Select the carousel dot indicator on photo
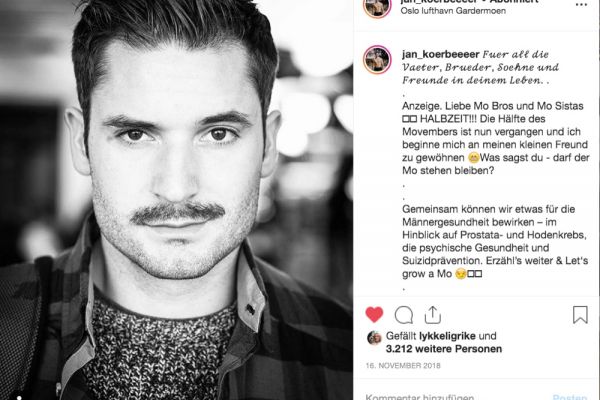600x400 pixels. pyautogui.click(x=19, y=398)
